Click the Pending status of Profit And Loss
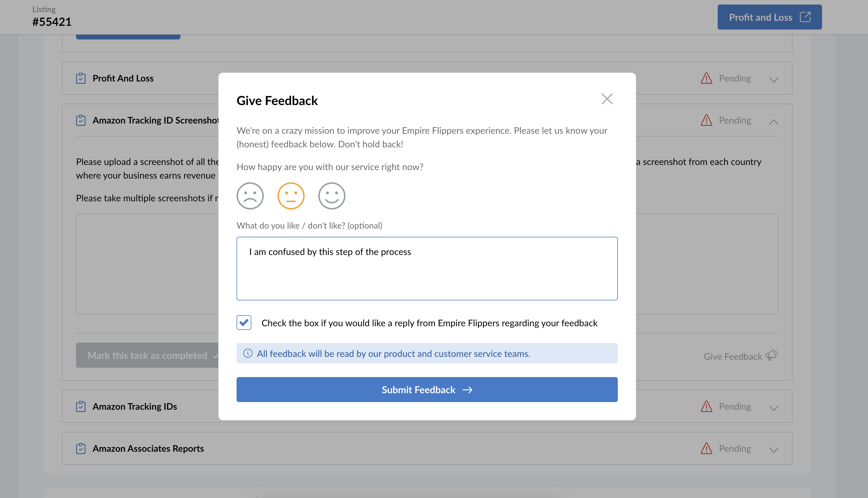 [735, 78]
